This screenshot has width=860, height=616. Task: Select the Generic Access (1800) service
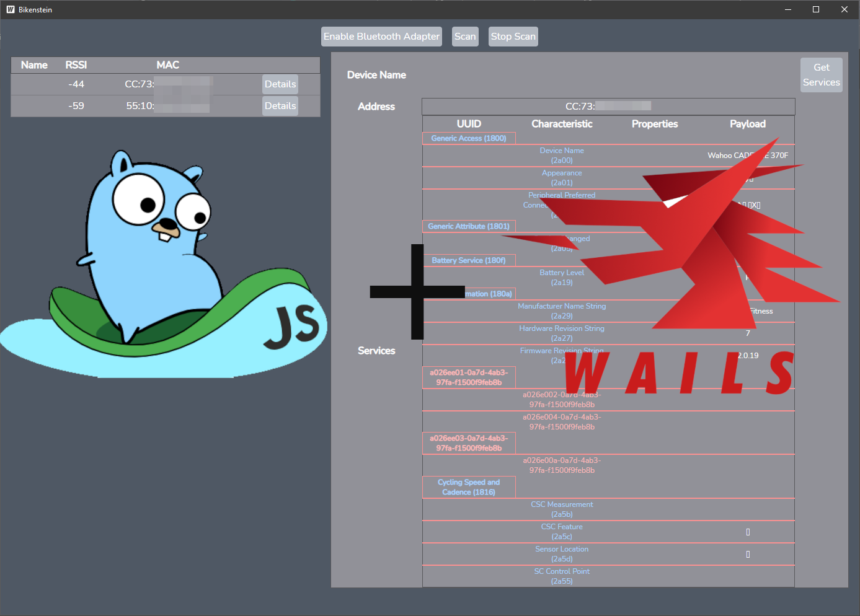tap(469, 138)
